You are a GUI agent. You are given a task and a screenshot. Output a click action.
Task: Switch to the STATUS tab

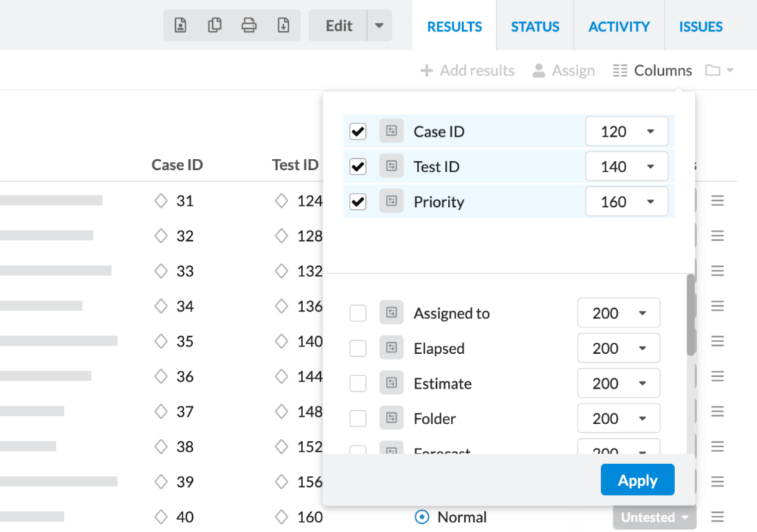pyautogui.click(x=534, y=26)
